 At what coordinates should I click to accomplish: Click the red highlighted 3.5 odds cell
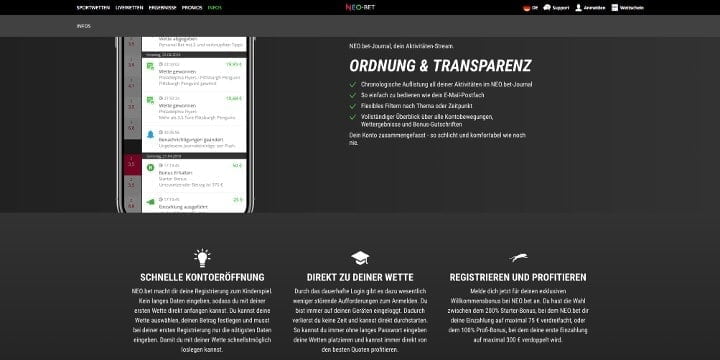tap(133, 164)
